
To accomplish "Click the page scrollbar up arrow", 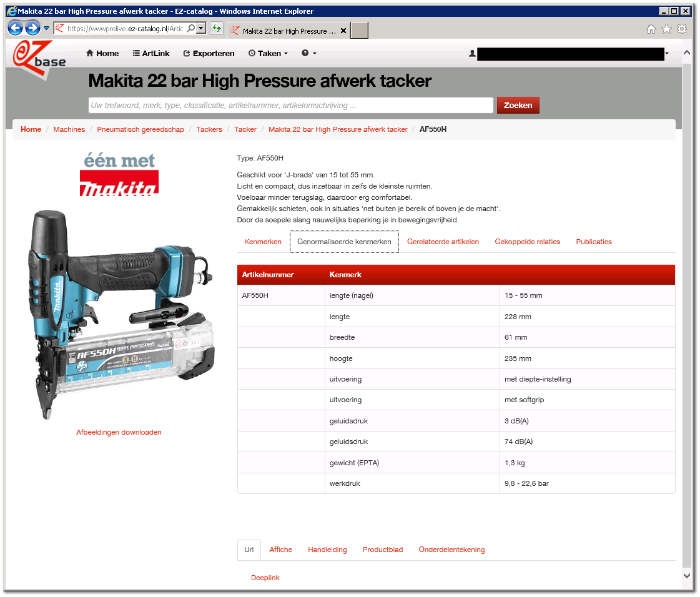I will click(x=687, y=52).
